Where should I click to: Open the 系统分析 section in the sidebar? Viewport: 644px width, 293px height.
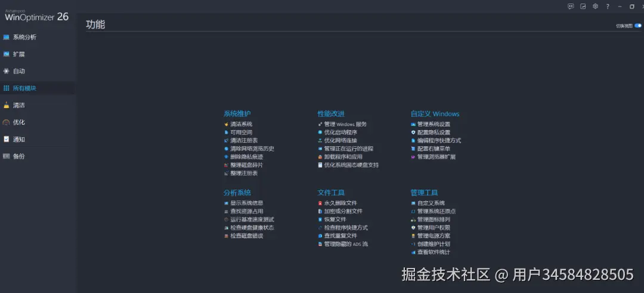(24, 37)
